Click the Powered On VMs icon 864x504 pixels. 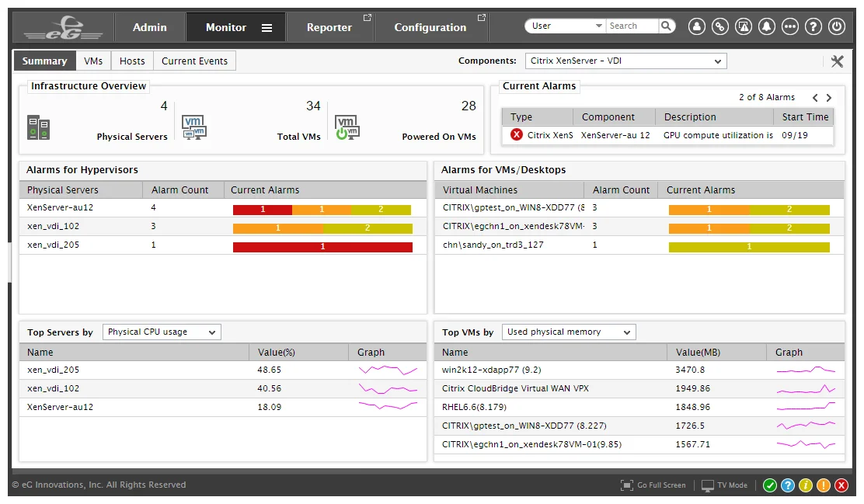point(347,127)
